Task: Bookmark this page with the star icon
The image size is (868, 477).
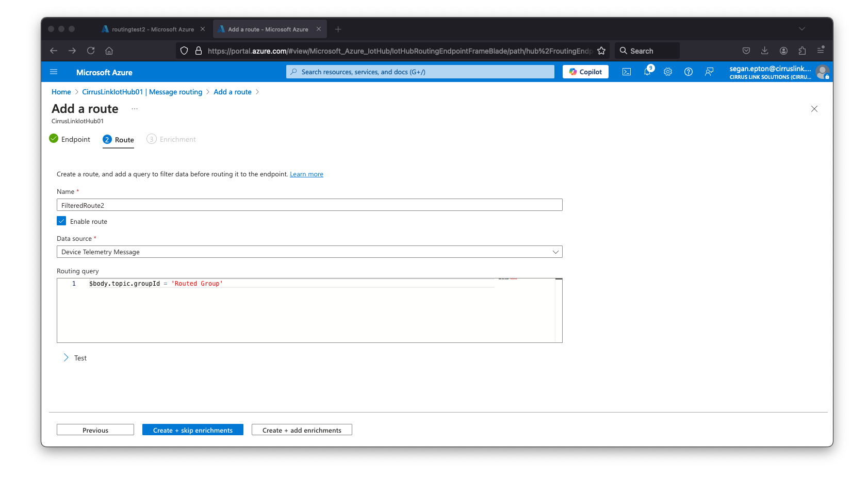Action: tap(601, 51)
